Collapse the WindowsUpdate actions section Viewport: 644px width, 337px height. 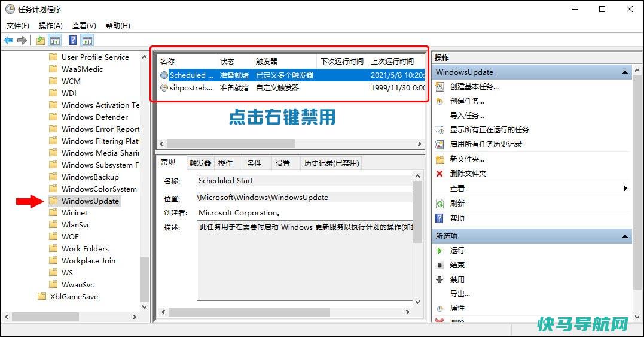(x=625, y=72)
